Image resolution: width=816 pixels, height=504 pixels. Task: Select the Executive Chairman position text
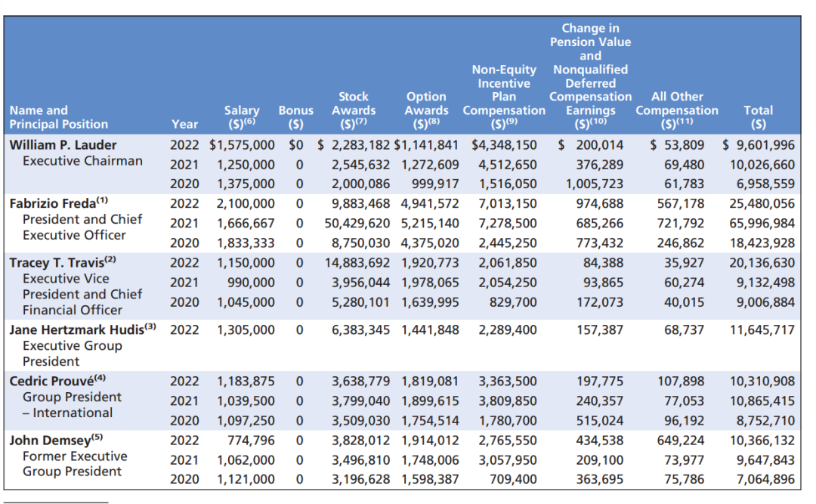(82, 160)
